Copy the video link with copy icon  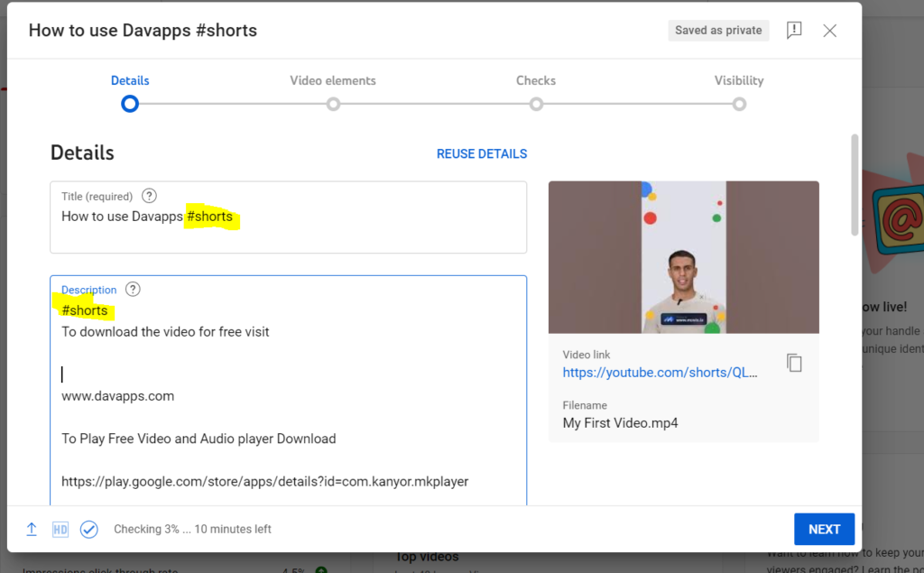794,363
